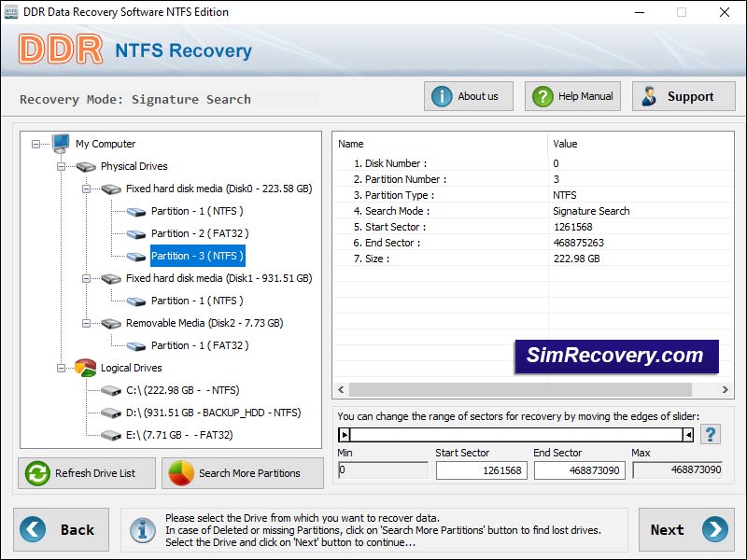Open the Help Manual
Viewport: 747px width, 560px height.
click(x=572, y=96)
